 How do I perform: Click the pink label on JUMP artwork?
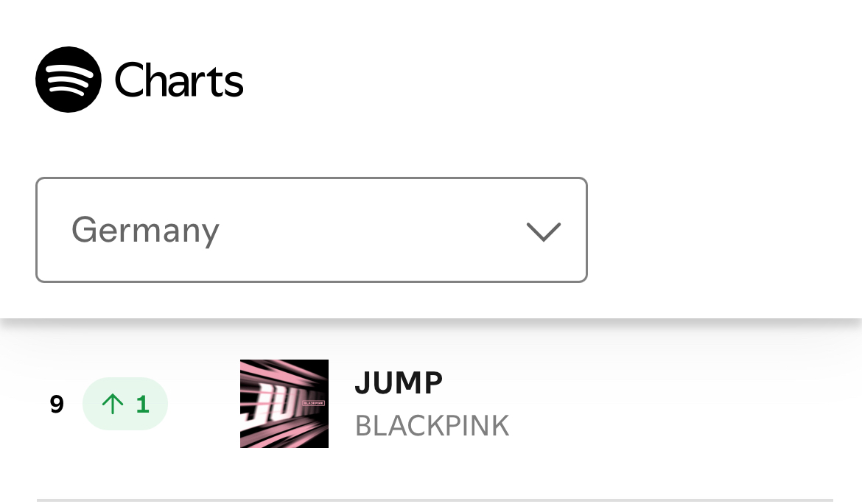click(x=302, y=404)
